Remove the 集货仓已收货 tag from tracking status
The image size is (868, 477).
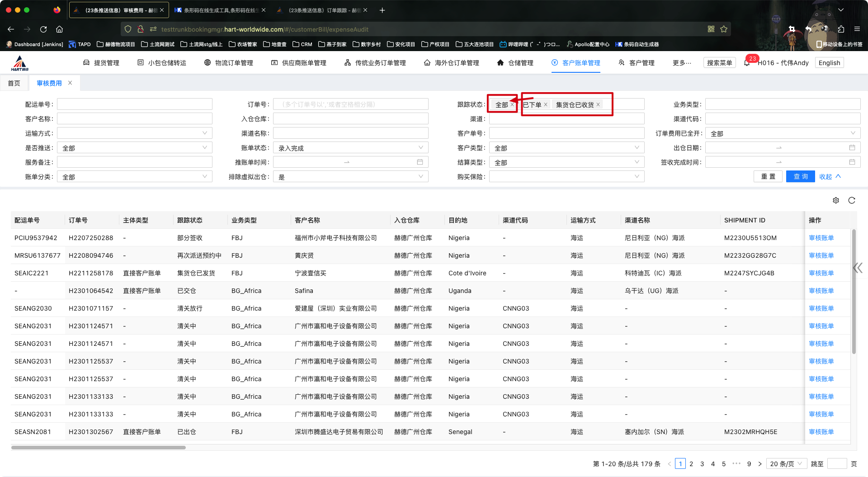(x=598, y=104)
